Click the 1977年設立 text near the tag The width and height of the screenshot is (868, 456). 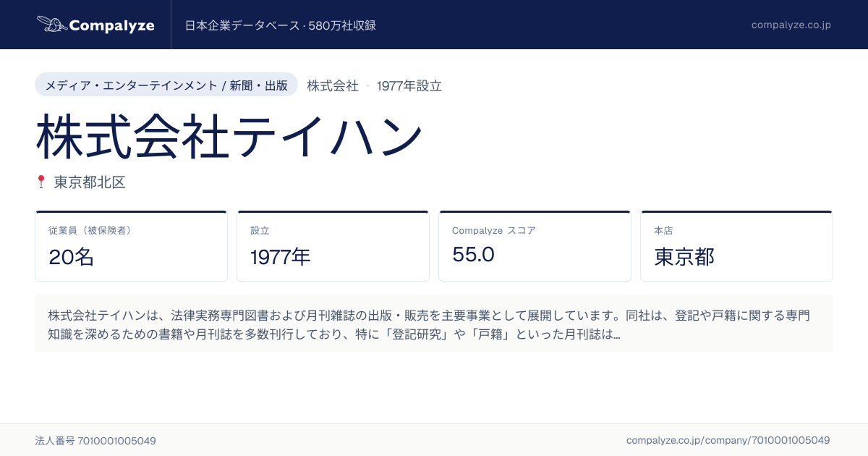tap(409, 85)
